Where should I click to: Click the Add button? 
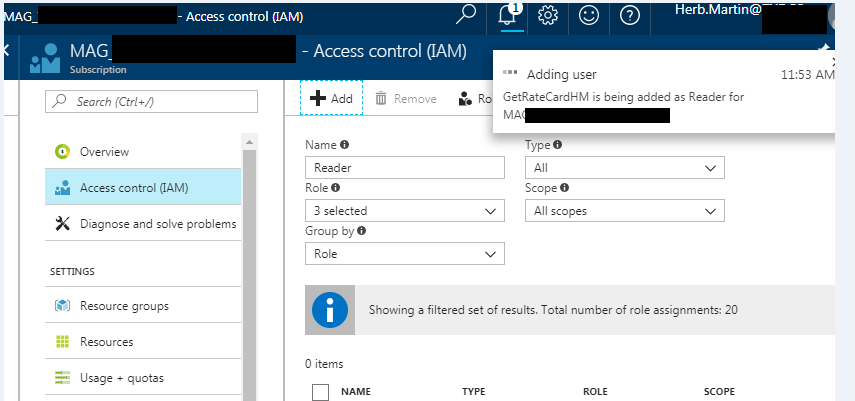click(x=331, y=98)
